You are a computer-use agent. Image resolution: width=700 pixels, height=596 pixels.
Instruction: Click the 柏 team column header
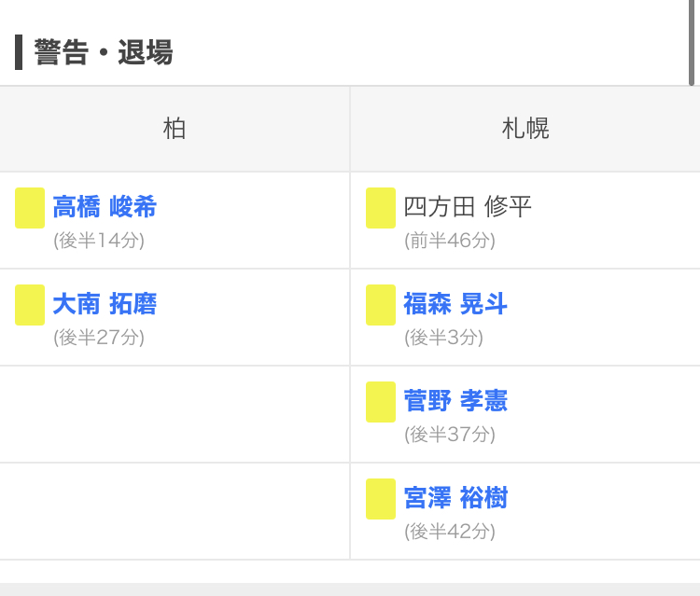[x=175, y=129]
